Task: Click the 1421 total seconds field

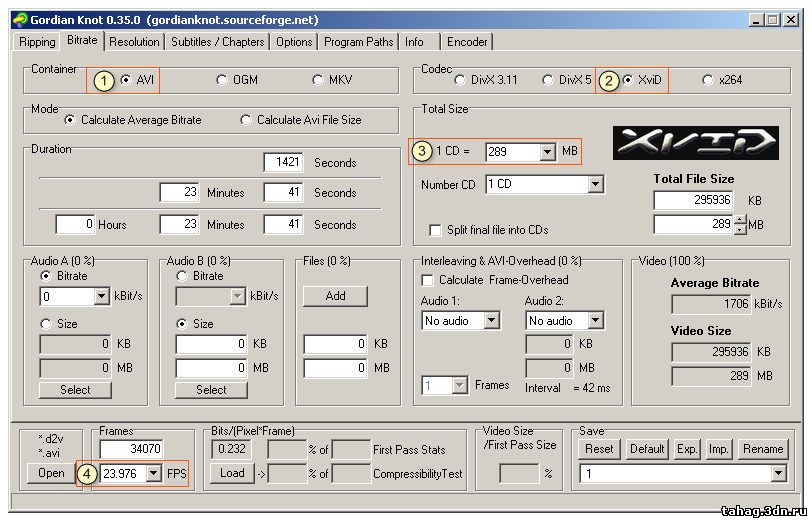Action: point(283,163)
